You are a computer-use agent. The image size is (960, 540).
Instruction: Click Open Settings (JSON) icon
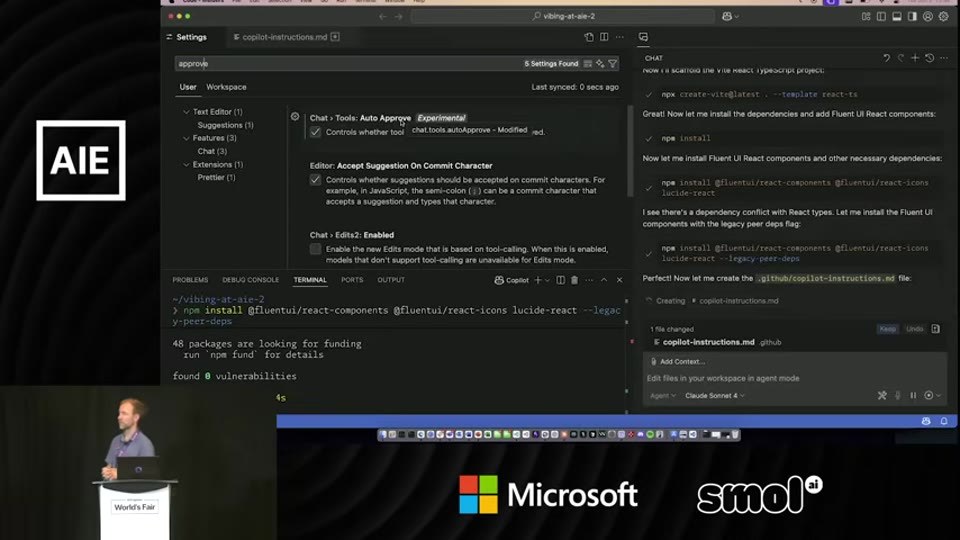tap(589, 37)
